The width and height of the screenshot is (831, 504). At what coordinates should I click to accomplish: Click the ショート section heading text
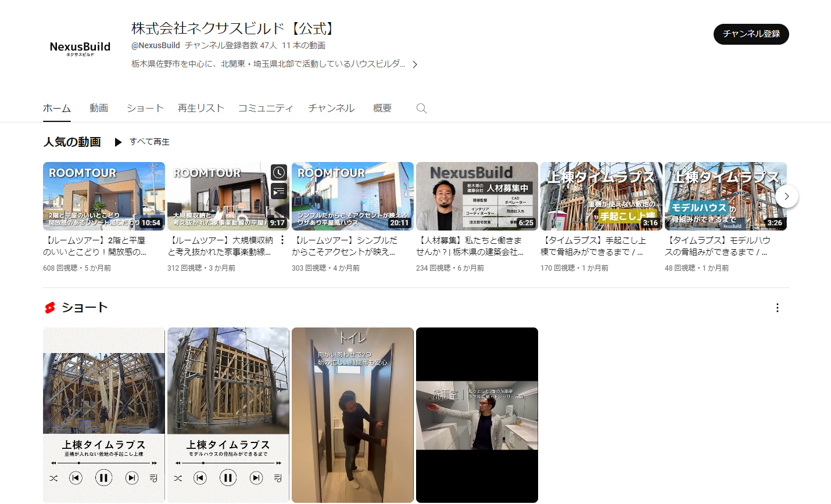point(85,308)
